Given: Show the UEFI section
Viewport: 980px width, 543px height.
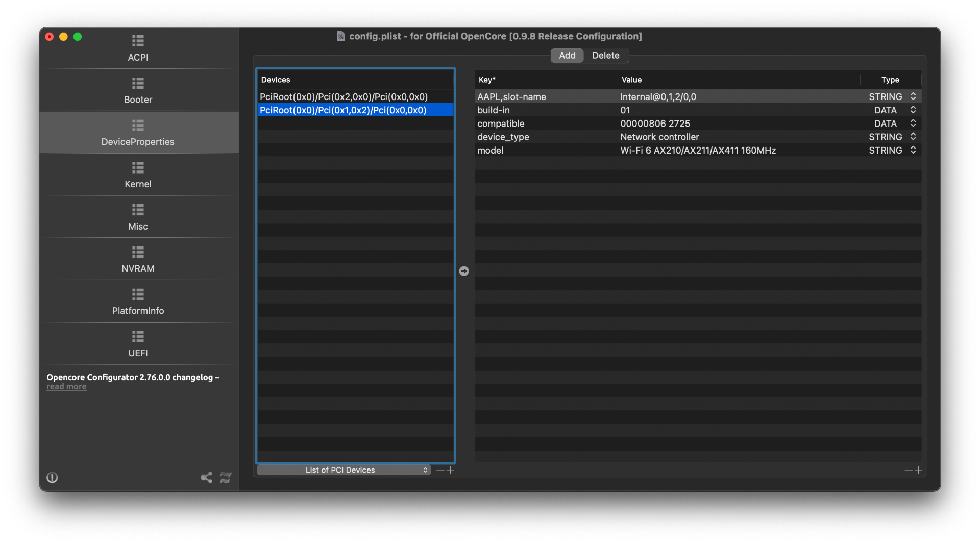Looking at the screenshot, I should pyautogui.click(x=138, y=344).
